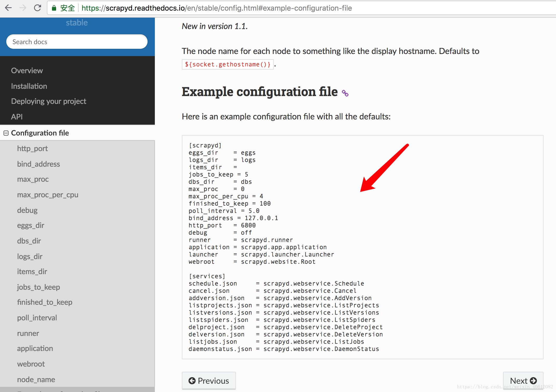Jump to node_name option
Screen dimensions: 556x392
[36, 380]
